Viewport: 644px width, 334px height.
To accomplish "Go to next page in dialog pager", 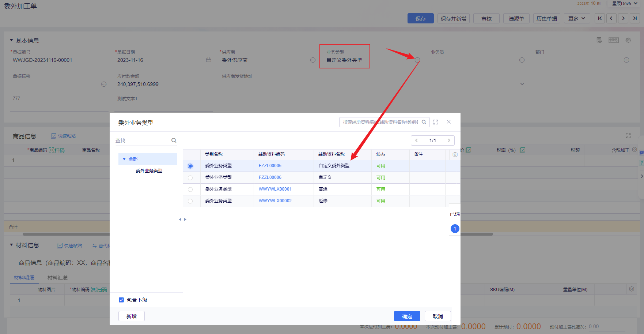I will pos(449,140).
